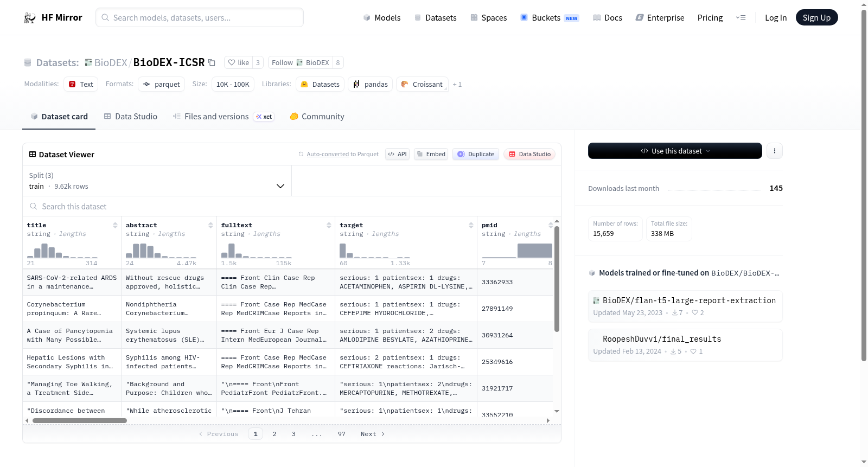The image size is (868, 467).
Task: Open the navigation overflow menu icon
Action: click(x=741, y=18)
